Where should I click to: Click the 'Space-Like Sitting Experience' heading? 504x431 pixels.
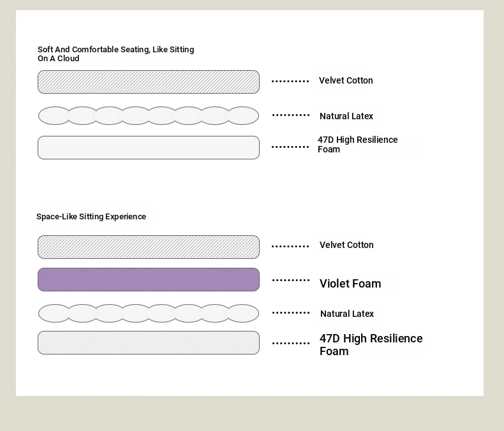click(x=91, y=217)
